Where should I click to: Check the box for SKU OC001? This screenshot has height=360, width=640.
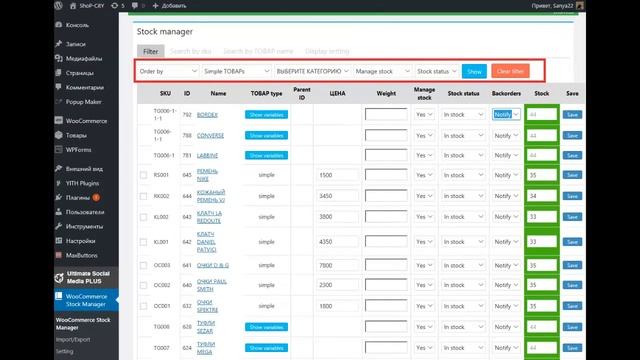(143, 306)
